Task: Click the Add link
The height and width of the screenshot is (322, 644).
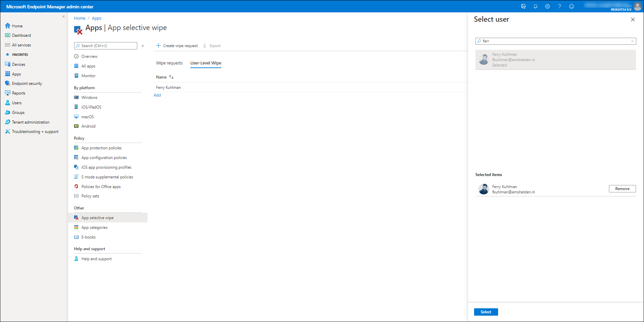Action: [157, 95]
